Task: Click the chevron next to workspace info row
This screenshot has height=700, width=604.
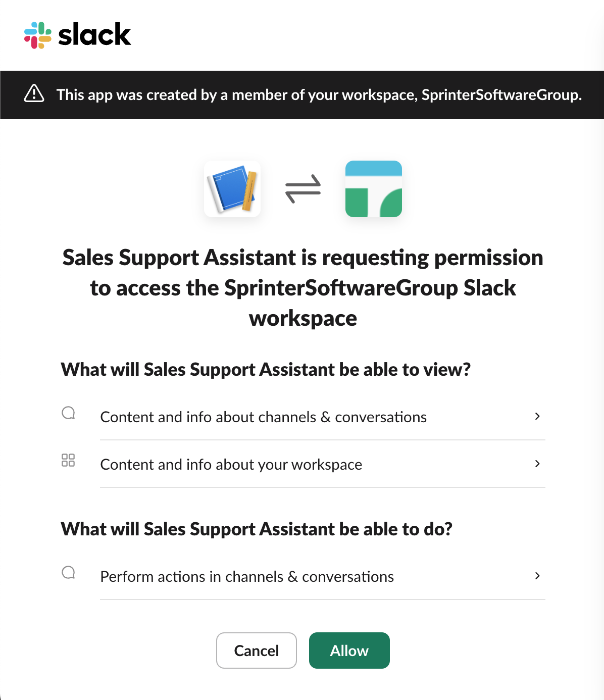Action: tap(537, 464)
